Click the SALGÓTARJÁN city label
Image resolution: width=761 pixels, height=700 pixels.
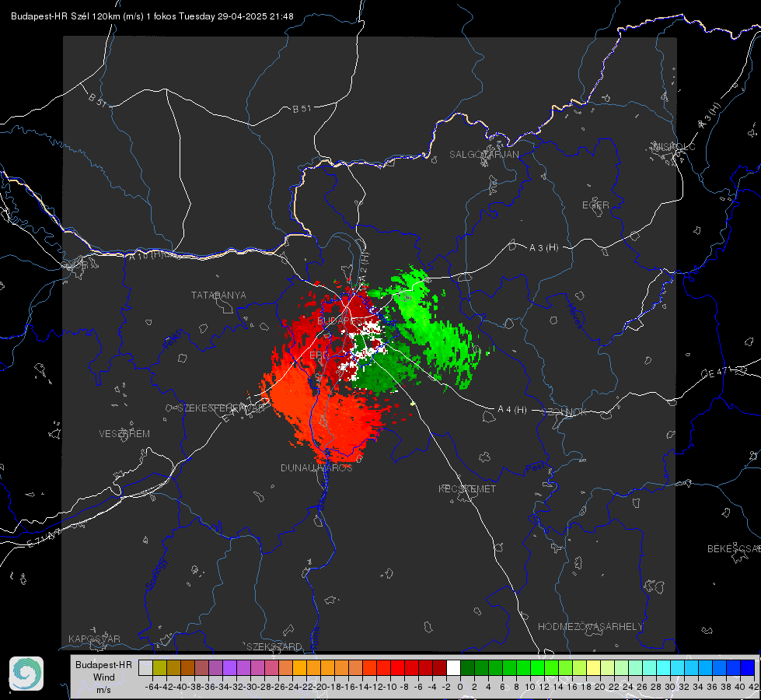tap(483, 155)
